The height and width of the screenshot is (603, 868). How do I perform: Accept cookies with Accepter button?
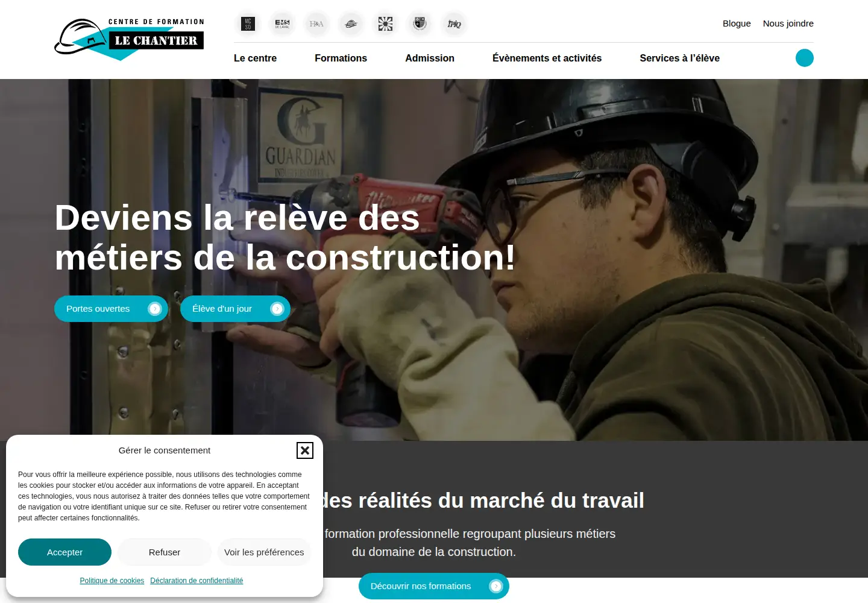tap(64, 552)
